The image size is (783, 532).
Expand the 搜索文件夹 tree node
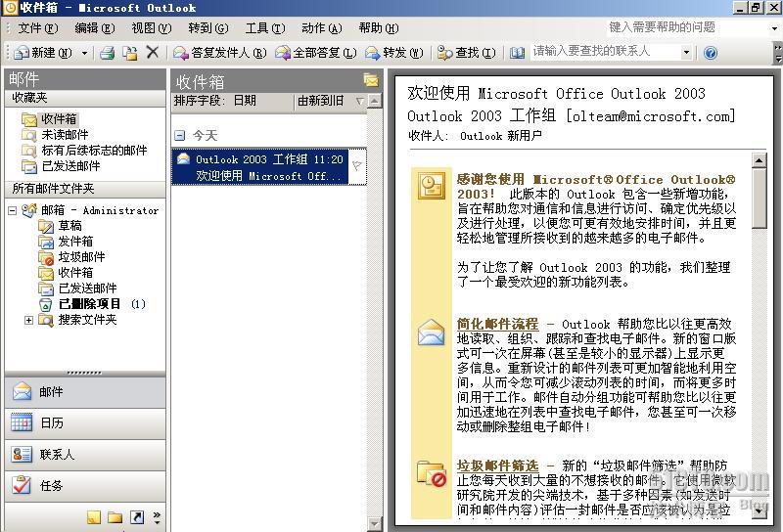(29, 320)
